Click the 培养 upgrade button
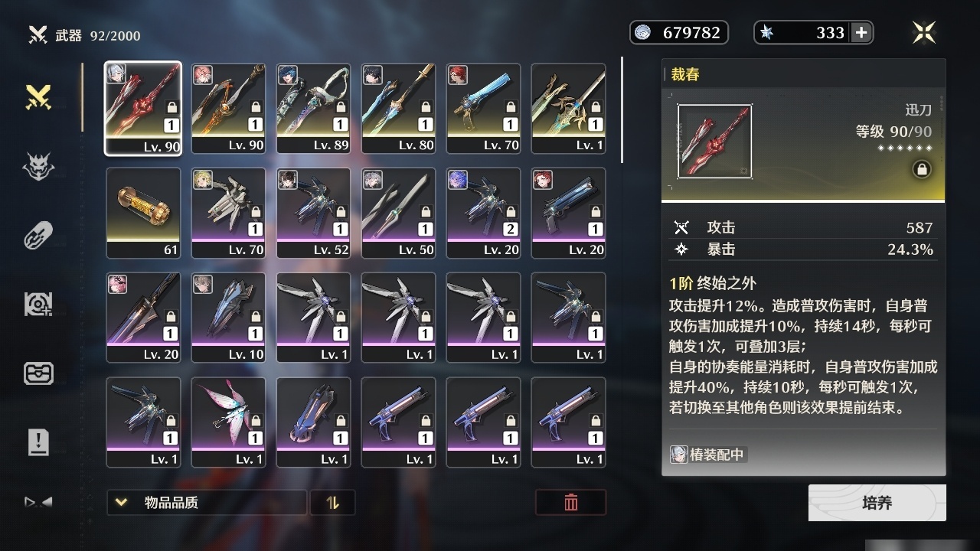Image resolution: width=980 pixels, height=551 pixels. pyautogui.click(x=877, y=503)
